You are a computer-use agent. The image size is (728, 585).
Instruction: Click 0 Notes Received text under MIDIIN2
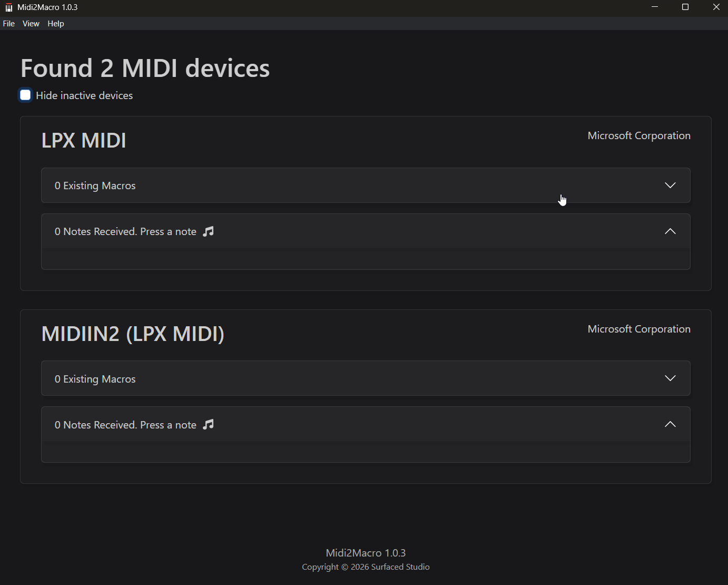[125, 425]
